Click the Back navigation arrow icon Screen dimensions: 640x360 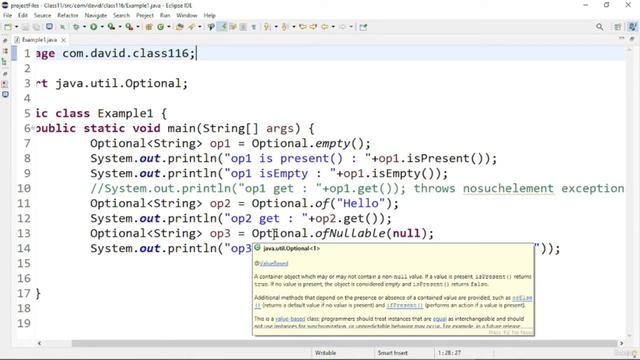(x=324, y=27)
